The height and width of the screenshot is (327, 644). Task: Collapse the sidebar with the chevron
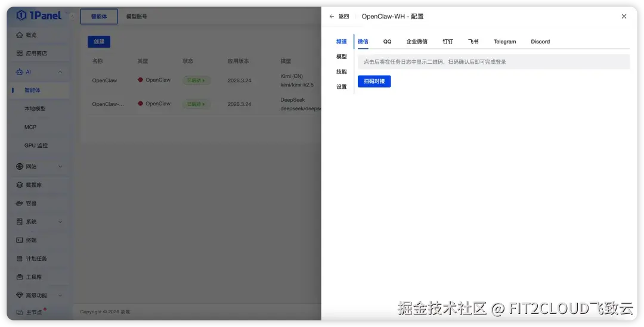(72, 17)
